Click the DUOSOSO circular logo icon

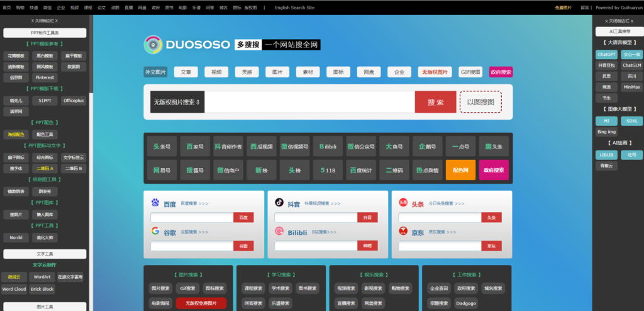coord(153,45)
